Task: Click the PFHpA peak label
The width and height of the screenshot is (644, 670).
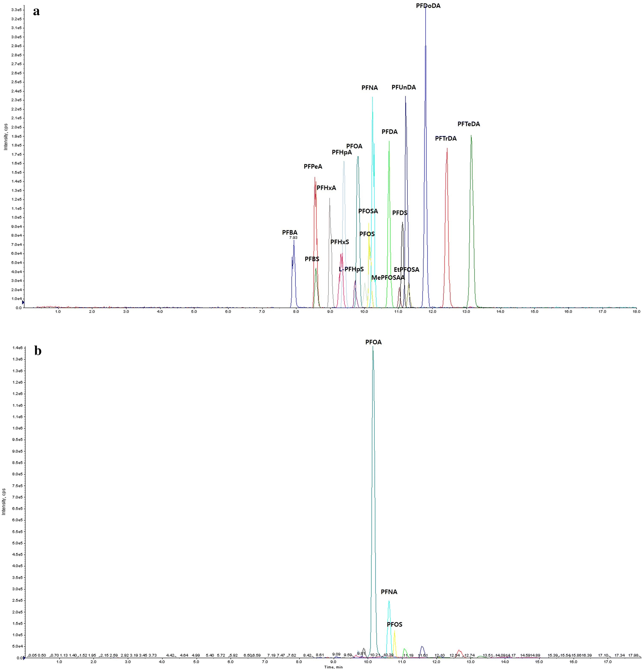Action: click(342, 152)
